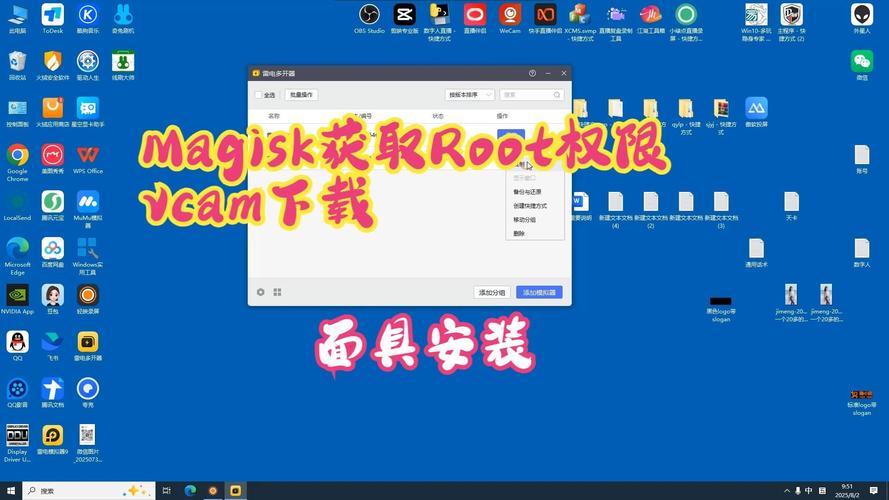
Task: Focus the search field in 雷电多开器
Action: click(x=531, y=95)
